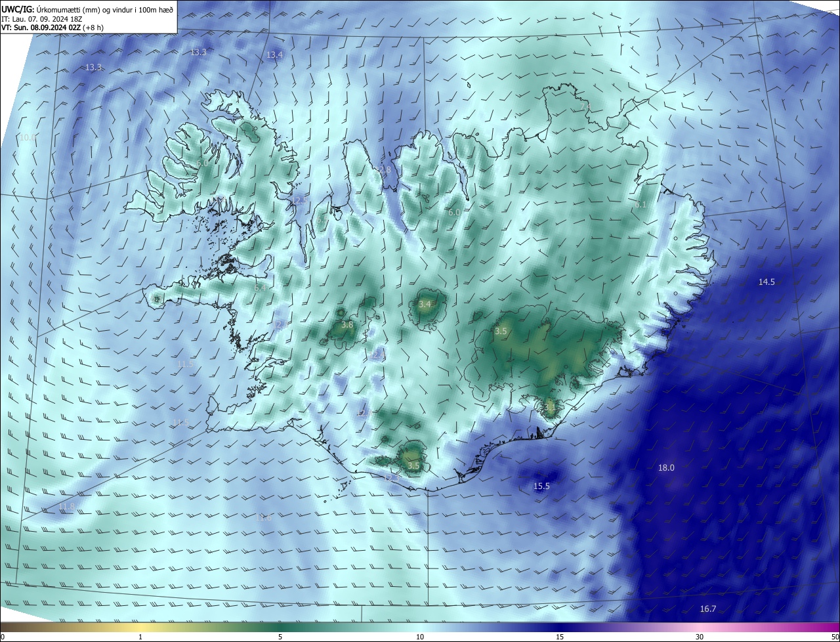
Task: Click the 6.4 value label
Action: pos(260,288)
